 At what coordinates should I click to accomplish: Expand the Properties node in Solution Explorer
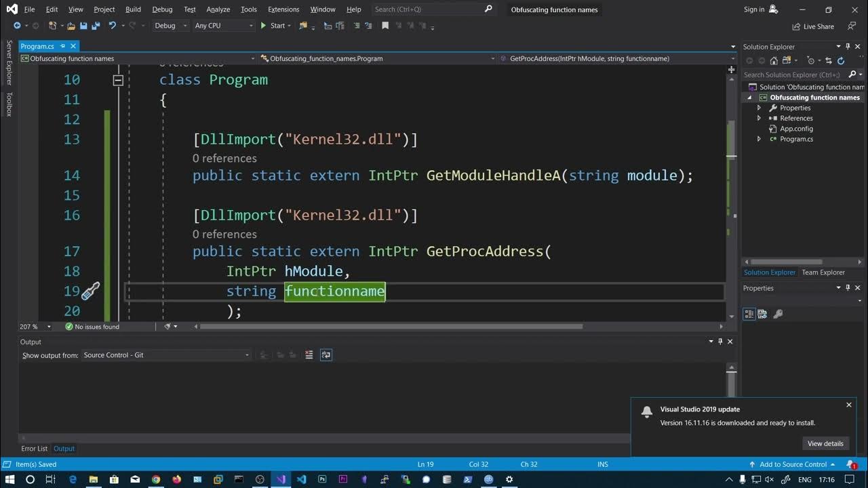(759, 108)
